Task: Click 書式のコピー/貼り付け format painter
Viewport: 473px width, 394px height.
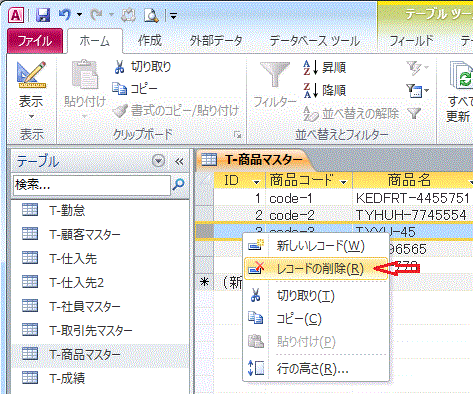Action: coord(176,111)
